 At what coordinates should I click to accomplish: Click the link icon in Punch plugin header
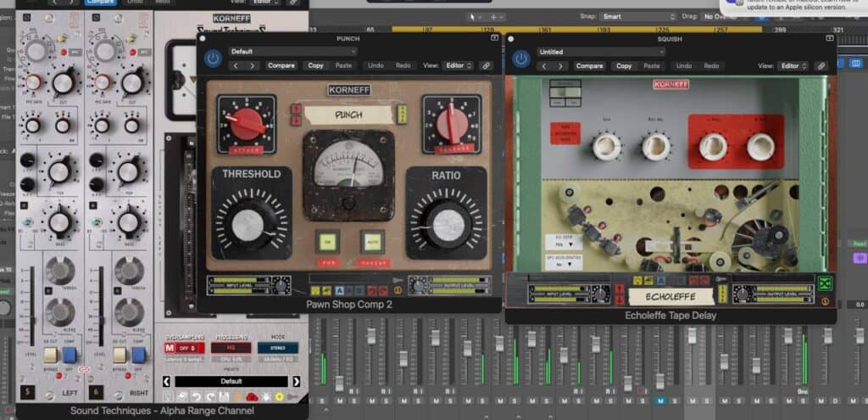(486, 65)
